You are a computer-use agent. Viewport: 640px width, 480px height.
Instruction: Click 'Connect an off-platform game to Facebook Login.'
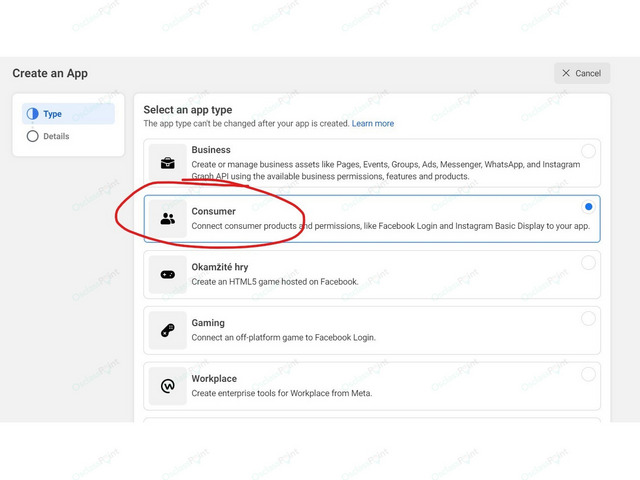[x=284, y=338]
